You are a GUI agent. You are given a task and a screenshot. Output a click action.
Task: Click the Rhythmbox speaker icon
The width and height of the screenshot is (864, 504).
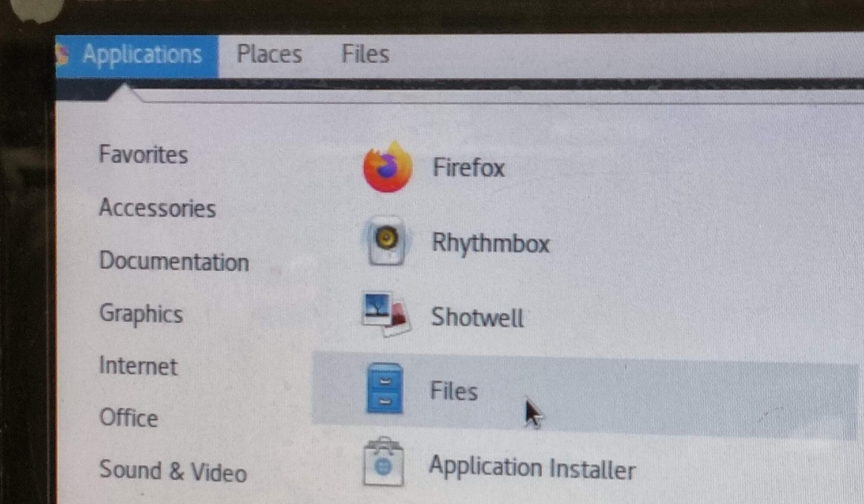(x=386, y=240)
